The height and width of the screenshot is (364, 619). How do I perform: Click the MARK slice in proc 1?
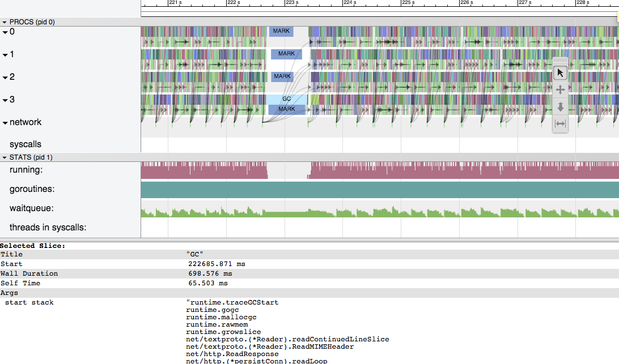(x=286, y=54)
